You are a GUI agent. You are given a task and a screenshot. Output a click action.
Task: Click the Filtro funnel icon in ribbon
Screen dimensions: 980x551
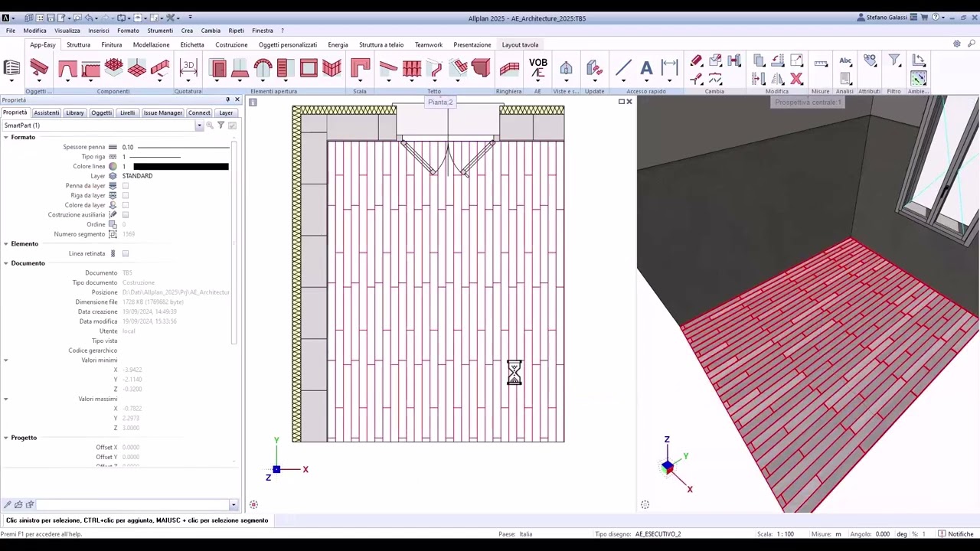pos(893,60)
